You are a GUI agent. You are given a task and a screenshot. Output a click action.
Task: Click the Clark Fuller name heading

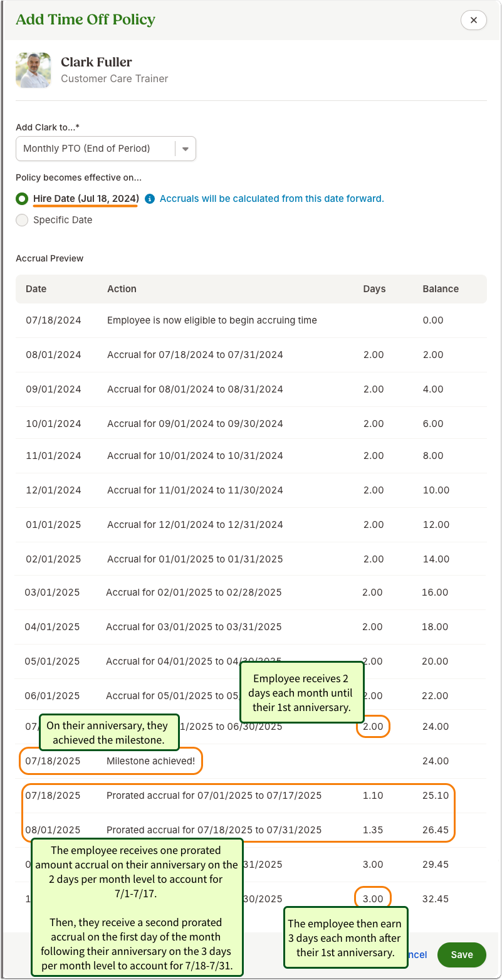(97, 62)
